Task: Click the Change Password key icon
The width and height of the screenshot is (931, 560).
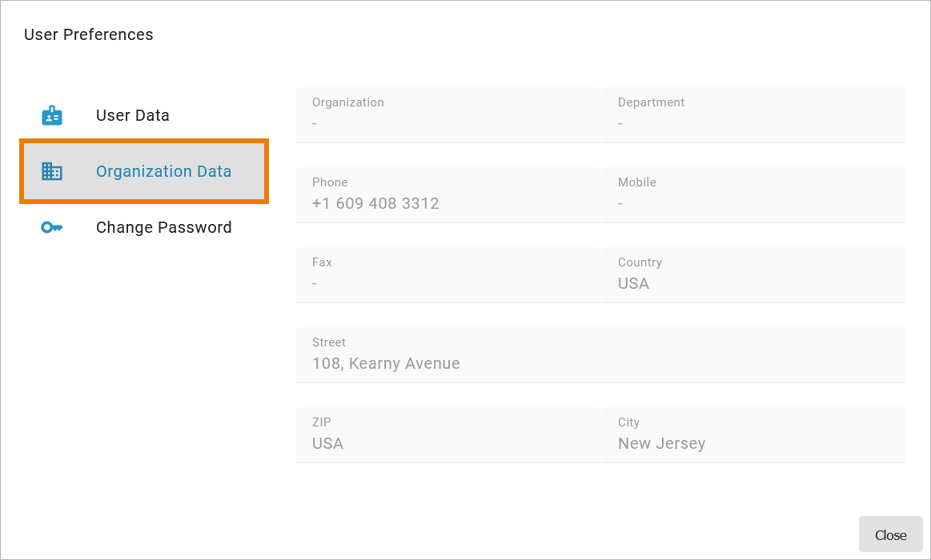Action: click(x=52, y=227)
